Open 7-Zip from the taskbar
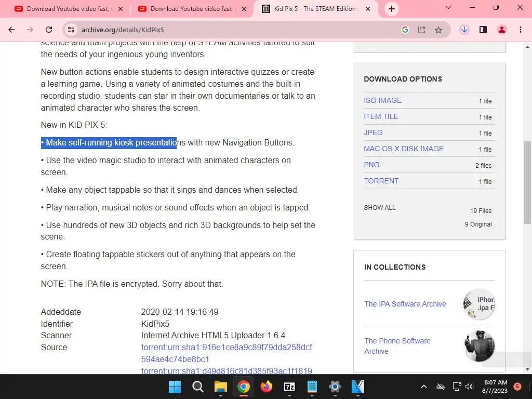 [289, 387]
